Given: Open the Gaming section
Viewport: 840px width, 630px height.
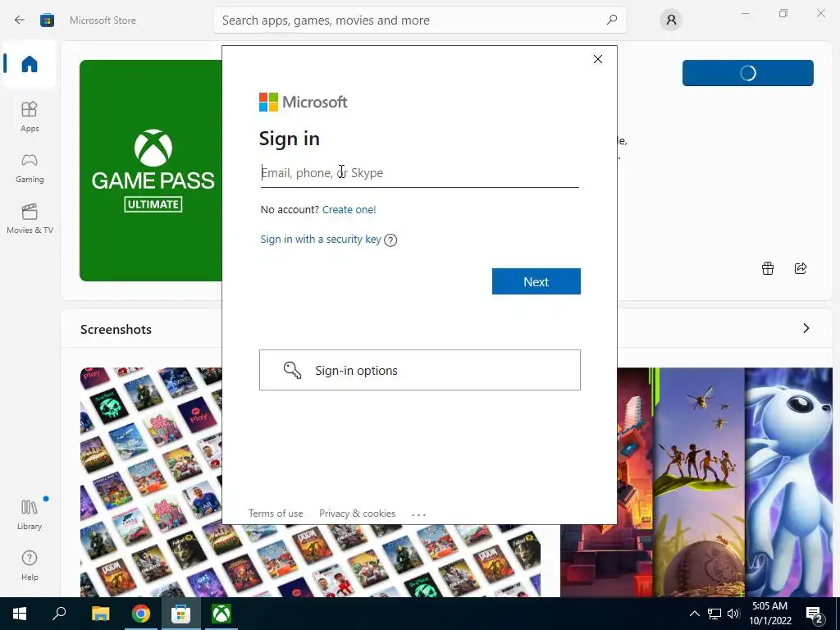Looking at the screenshot, I should pyautogui.click(x=30, y=167).
